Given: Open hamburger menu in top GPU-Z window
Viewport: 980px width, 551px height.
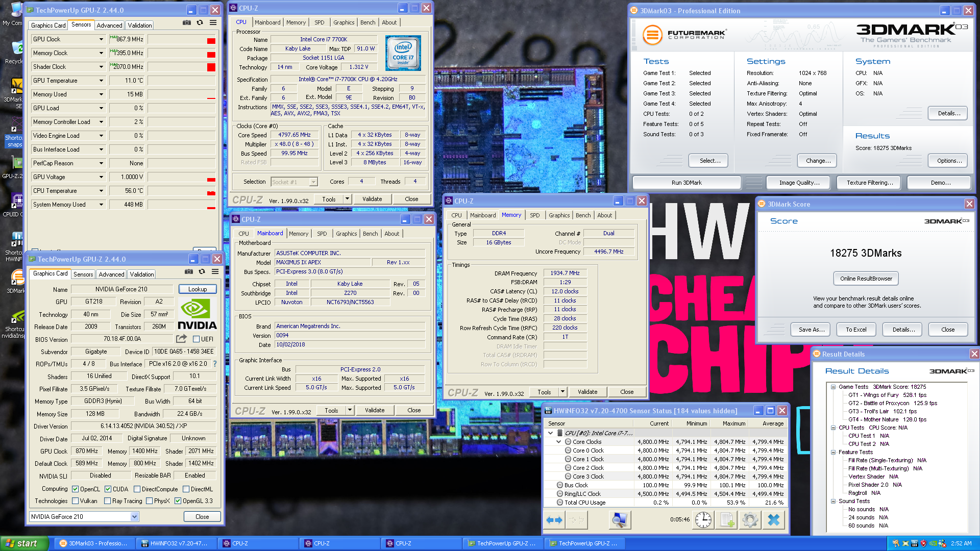Looking at the screenshot, I should 213,23.
